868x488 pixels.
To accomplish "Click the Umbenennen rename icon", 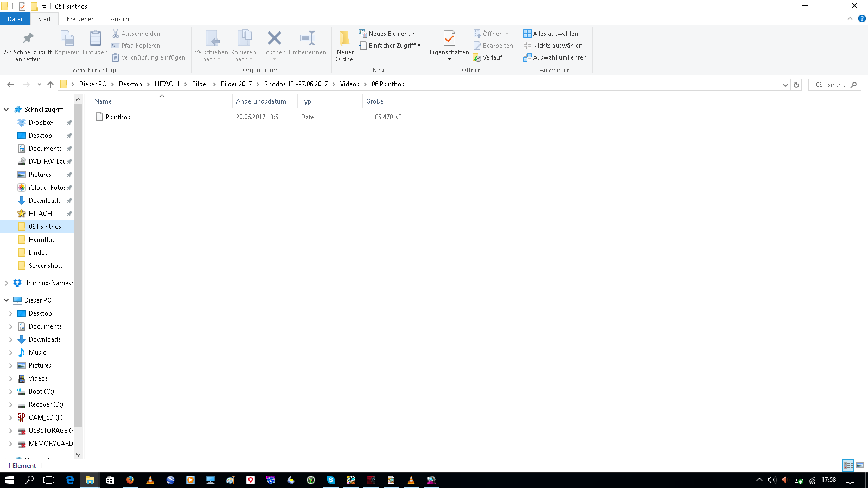I will coord(308,38).
